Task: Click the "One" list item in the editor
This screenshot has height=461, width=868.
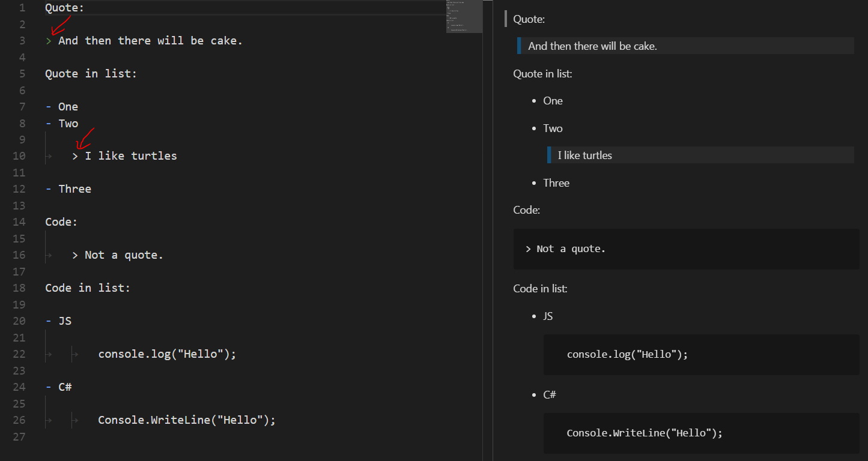Action: [68, 107]
